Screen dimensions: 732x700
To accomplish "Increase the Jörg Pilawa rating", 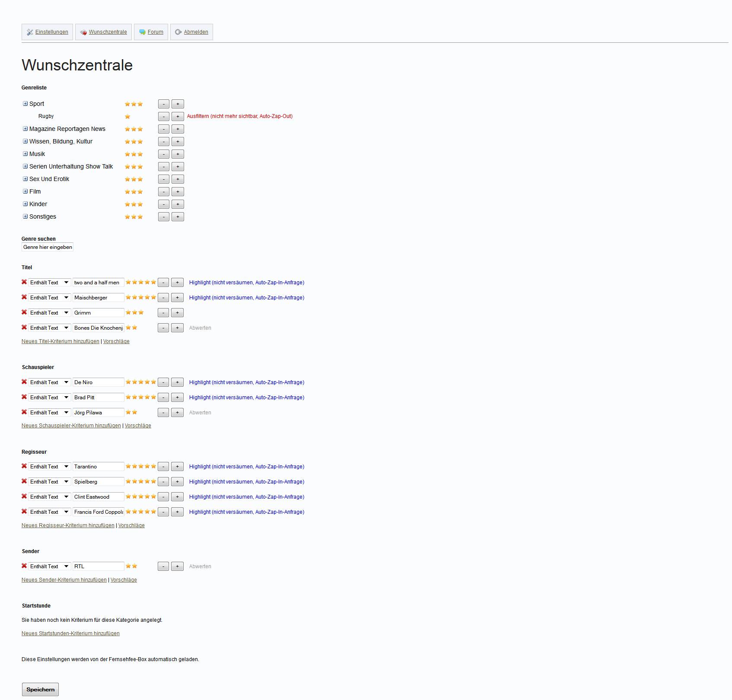I will tap(177, 412).
